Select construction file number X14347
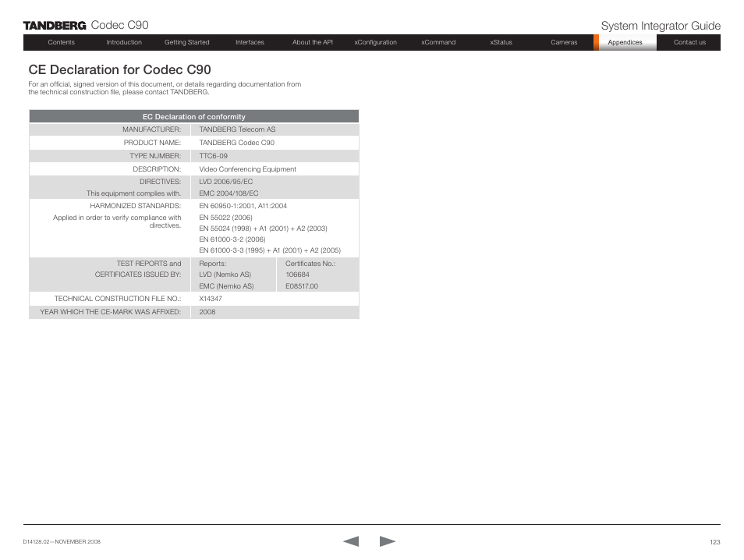This screenshot has width=744, height=560. point(211,299)
